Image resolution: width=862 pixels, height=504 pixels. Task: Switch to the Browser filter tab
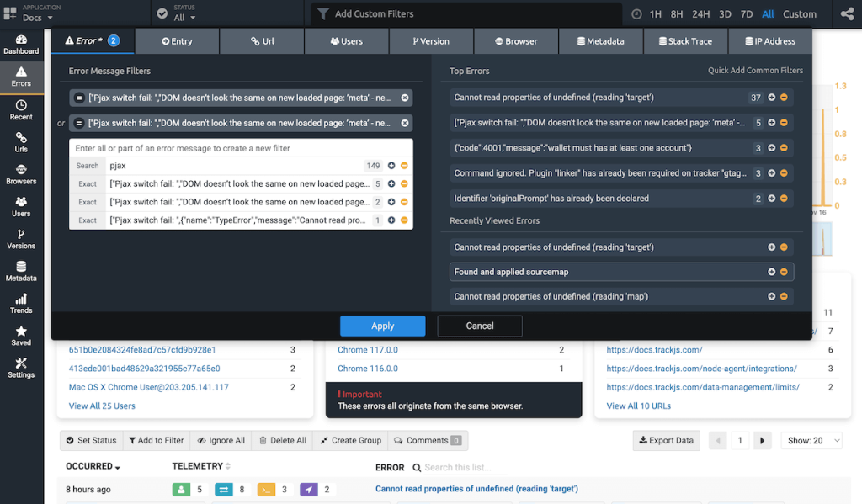click(x=516, y=41)
